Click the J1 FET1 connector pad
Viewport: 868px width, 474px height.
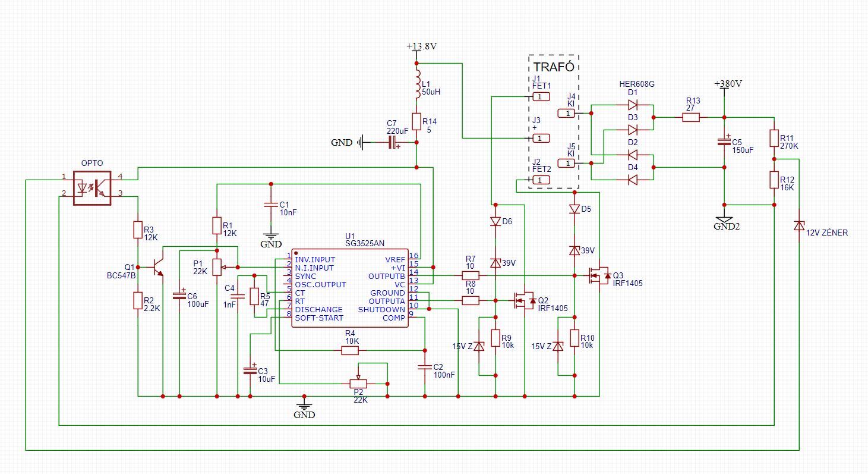point(541,96)
